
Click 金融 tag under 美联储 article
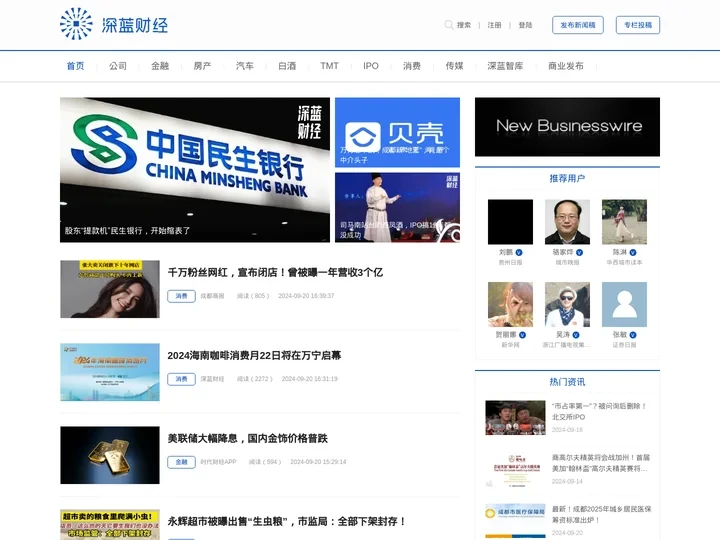181,462
